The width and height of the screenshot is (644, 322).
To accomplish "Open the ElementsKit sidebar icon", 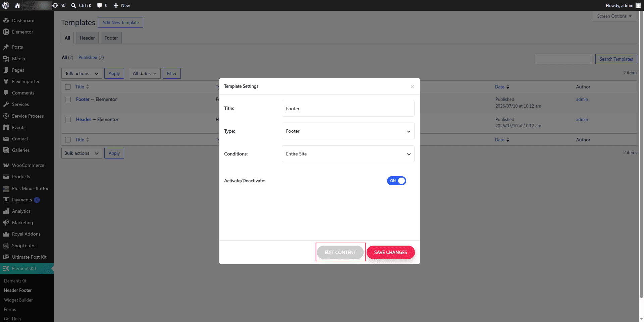I will 6,268.
